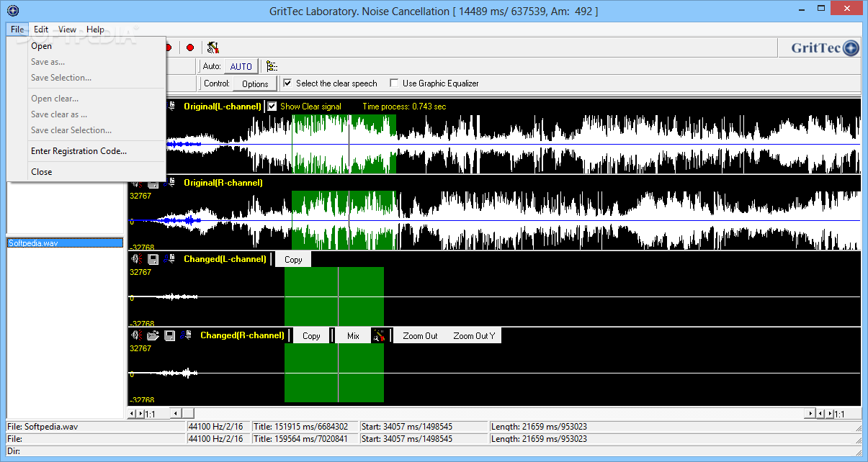Click the application icon in the title bar
868x462 pixels.
pyautogui.click(x=11, y=10)
